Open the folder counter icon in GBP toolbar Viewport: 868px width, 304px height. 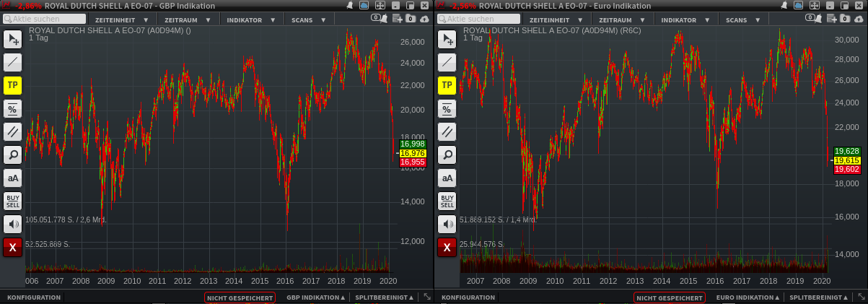pyautogui.click(x=410, y=19)
